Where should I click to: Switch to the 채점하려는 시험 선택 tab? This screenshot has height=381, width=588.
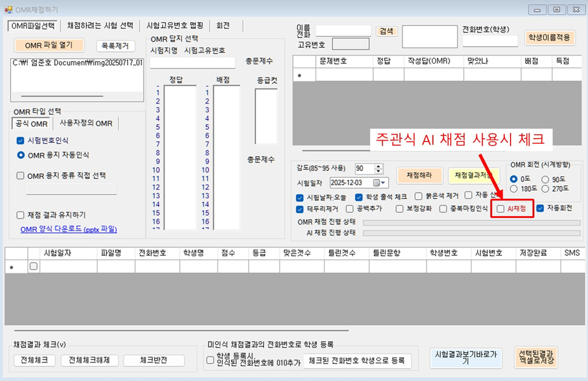pyautogui.click(x=100, y=26)
